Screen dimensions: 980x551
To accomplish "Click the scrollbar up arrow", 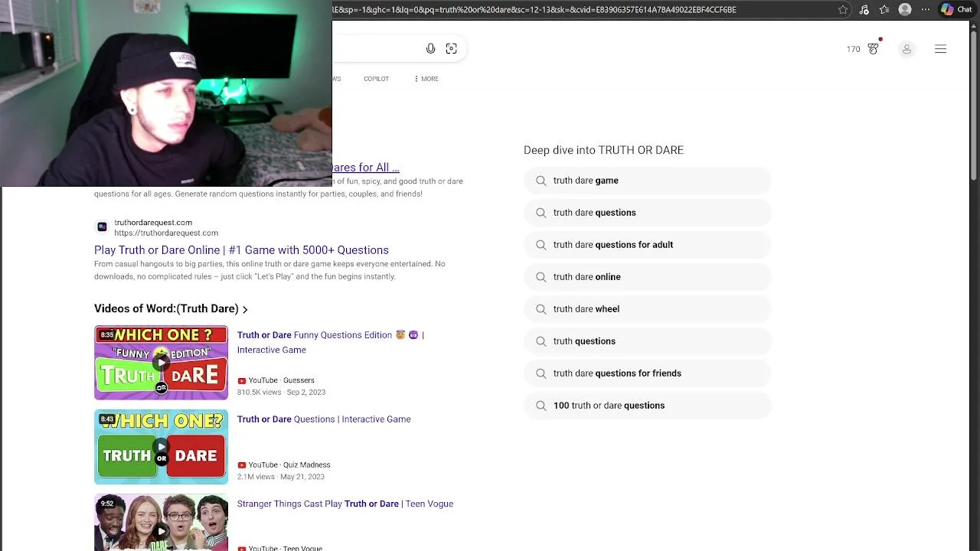I will [974, 25].
